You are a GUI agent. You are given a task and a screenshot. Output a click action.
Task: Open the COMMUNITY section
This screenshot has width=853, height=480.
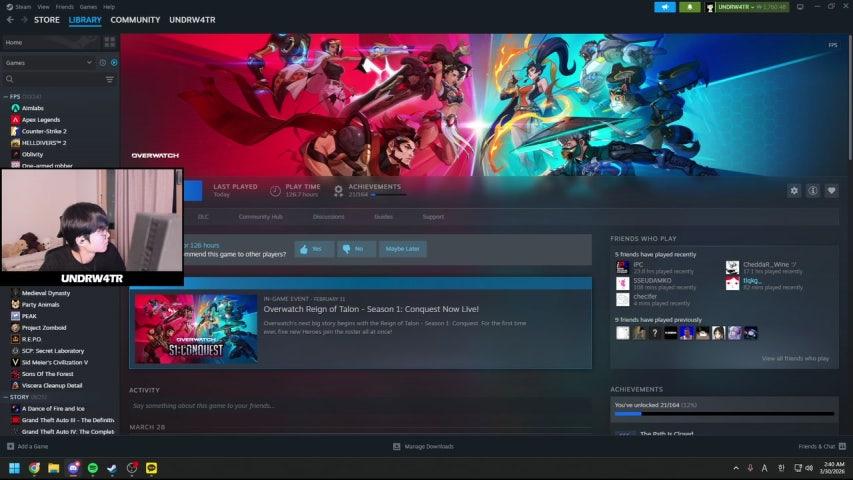[x=135, y=20]
